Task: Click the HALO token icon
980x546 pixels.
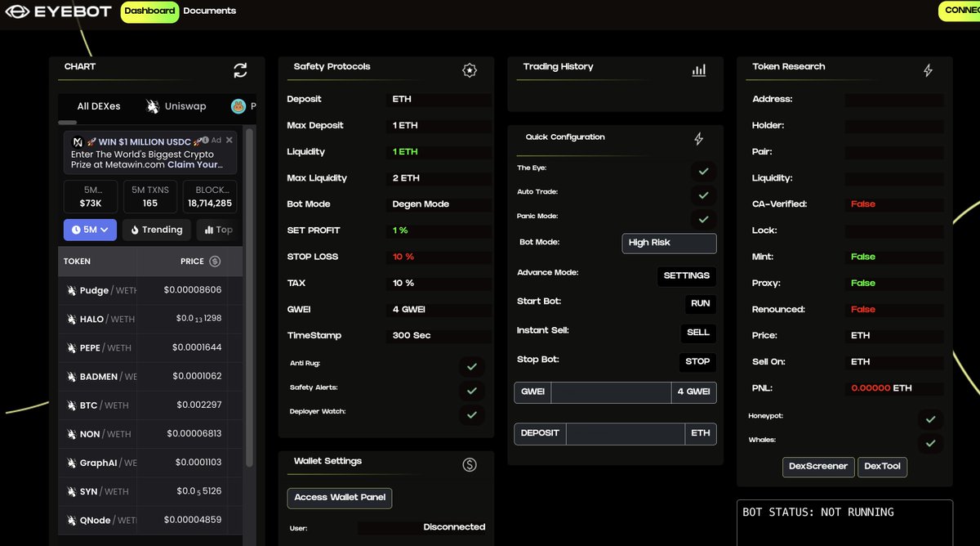Action: pos(72,319)
